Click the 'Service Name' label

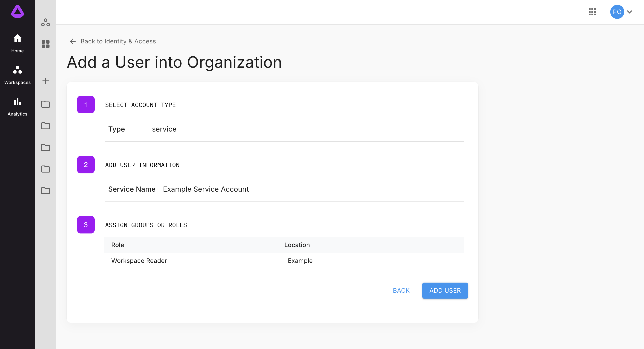click(132, 189)
